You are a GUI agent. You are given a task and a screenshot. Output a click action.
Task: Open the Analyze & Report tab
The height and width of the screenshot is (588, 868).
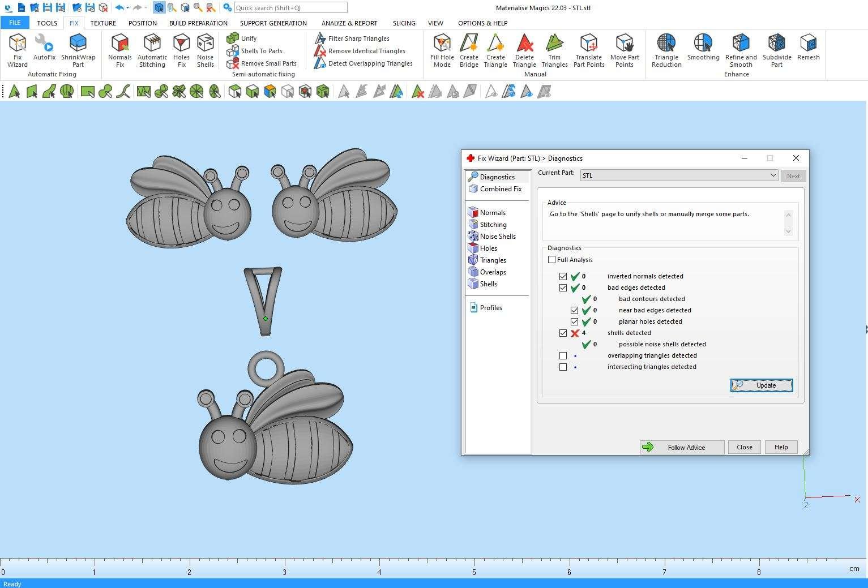[349, 23]
